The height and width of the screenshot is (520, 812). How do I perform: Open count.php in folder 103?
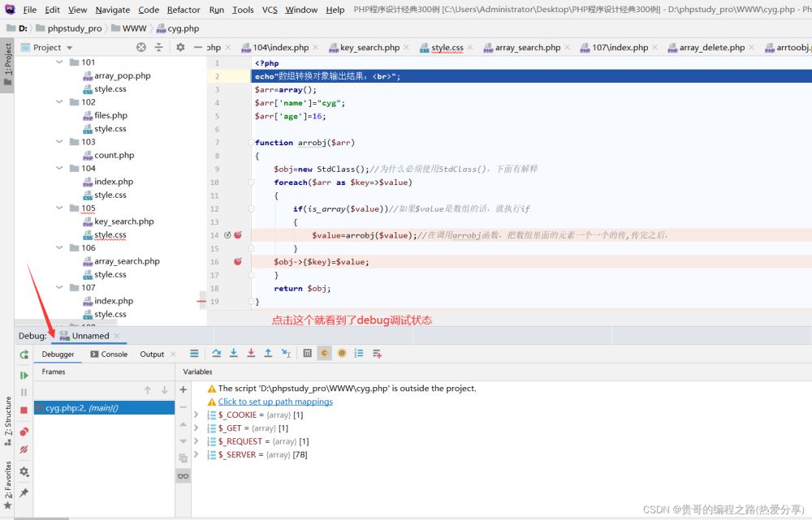(114, 155)
